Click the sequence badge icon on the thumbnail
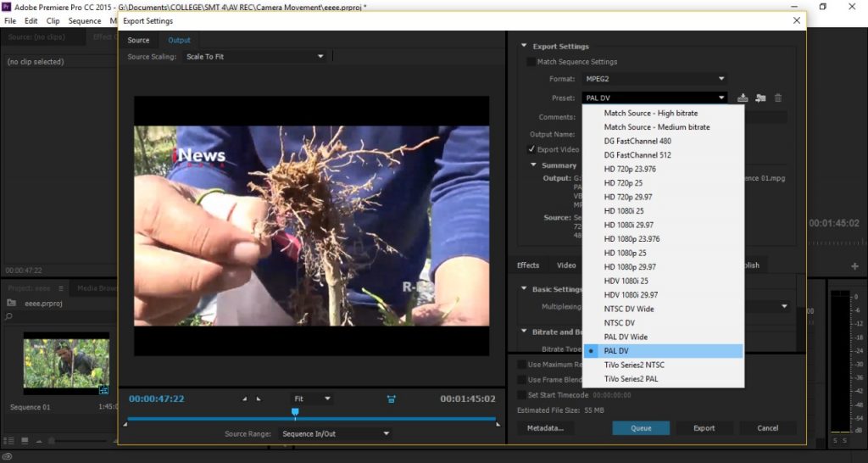This screenshot has height=463, width=868. point(103,390)
